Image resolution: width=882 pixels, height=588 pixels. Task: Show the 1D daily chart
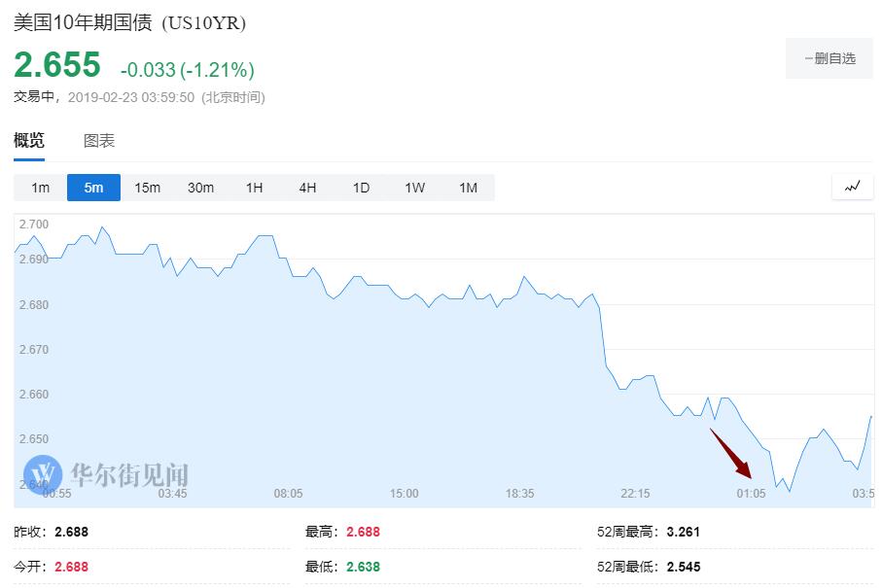pos(361,188)
